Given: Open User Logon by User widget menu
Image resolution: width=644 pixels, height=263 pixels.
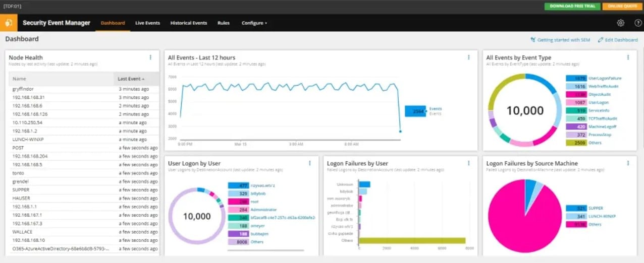Looking at the screenshot, I should coord(310,163).
